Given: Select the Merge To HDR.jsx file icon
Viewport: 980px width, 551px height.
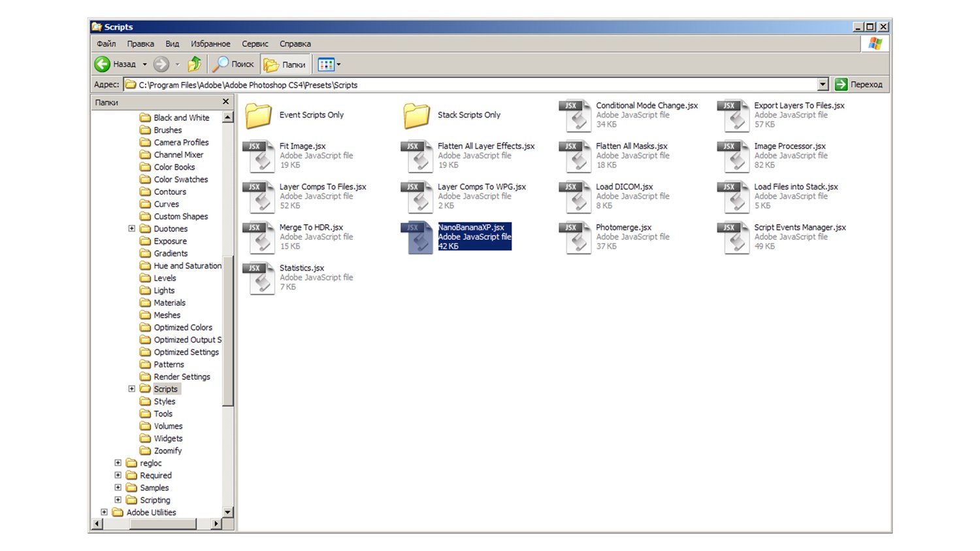Looking at the screenshot, I should pyautogui.click(x=259, y=237).
